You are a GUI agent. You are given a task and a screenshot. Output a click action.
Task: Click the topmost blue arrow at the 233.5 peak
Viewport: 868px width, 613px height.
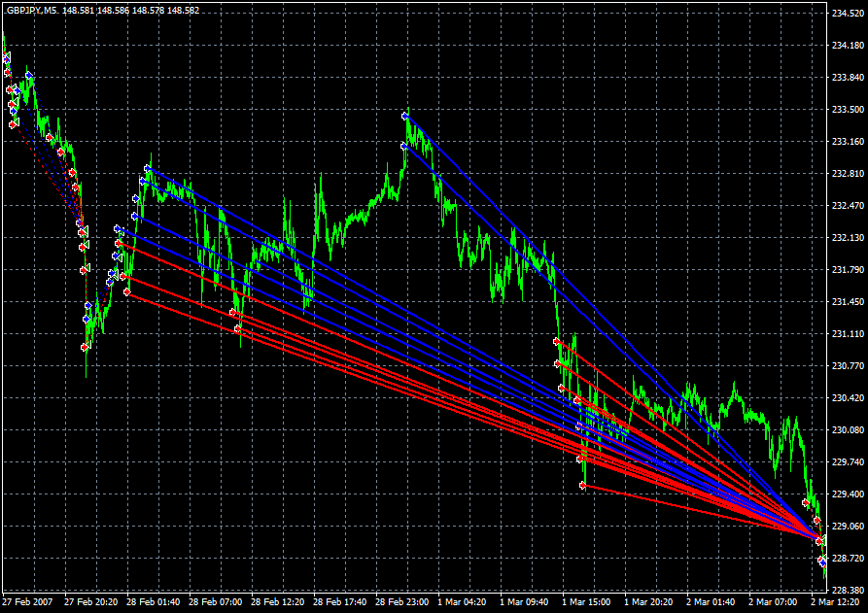[405, 116]
